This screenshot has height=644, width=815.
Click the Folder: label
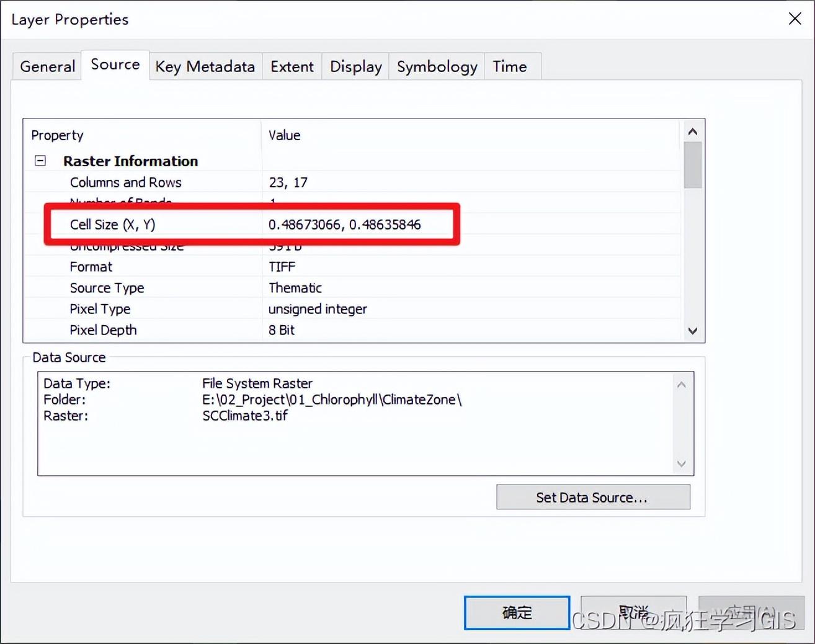[65, 400]
